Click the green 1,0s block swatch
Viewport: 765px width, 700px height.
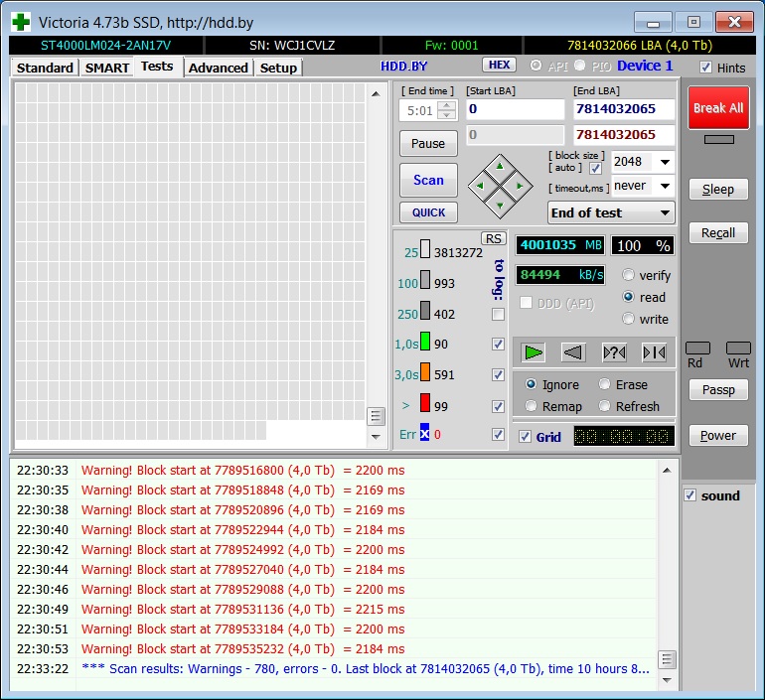pyautogui.click(x=425, y=342)
